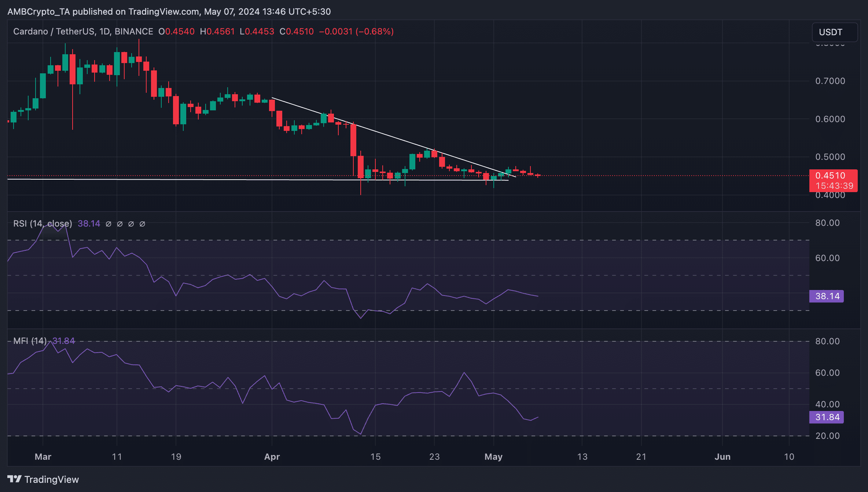Click the change value −0.0031 (−0.68%)
This screenshot has width=868, height=492.
tap(356, 32)
